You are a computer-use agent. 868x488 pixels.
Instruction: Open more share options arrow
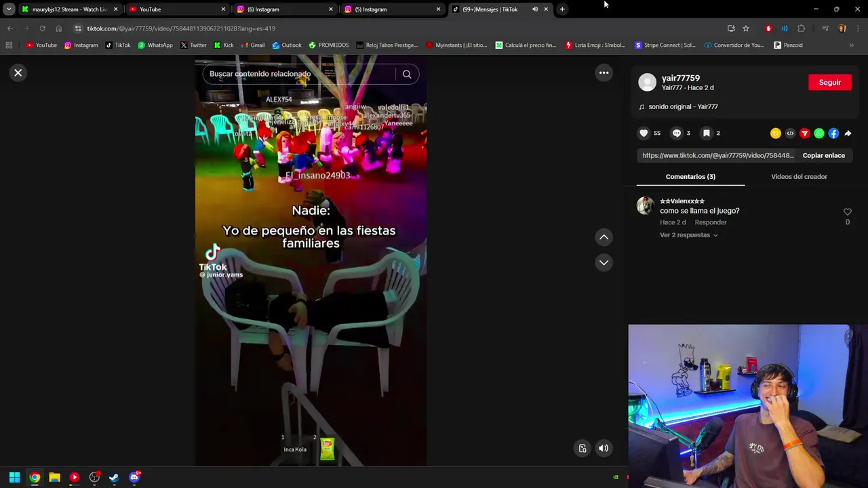pos(848,134)
